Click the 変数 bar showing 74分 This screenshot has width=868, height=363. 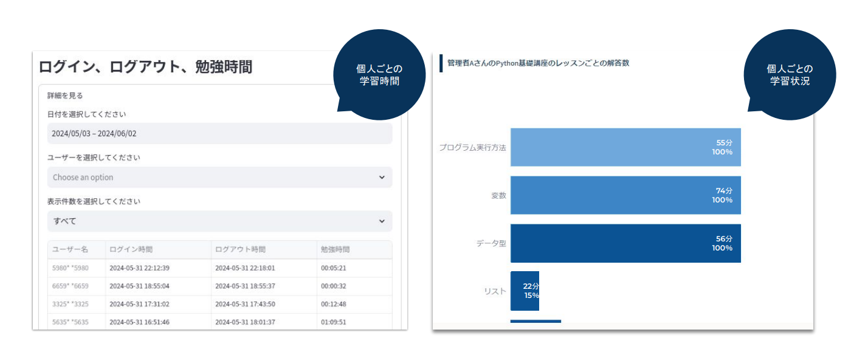[x=625, y=195]
